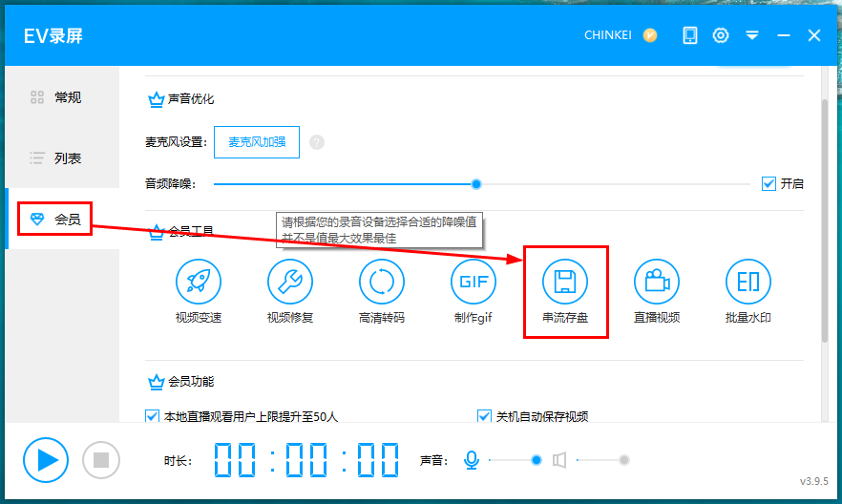Viewport: 842px width, 504px height.
Task: Open the 制作gif tool
Action: pyautogui.click(x=474, y=282)
